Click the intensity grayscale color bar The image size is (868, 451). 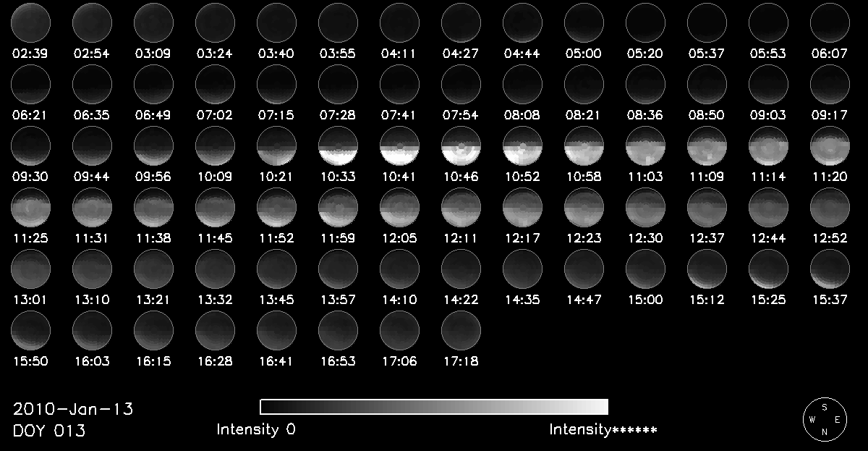434,406
